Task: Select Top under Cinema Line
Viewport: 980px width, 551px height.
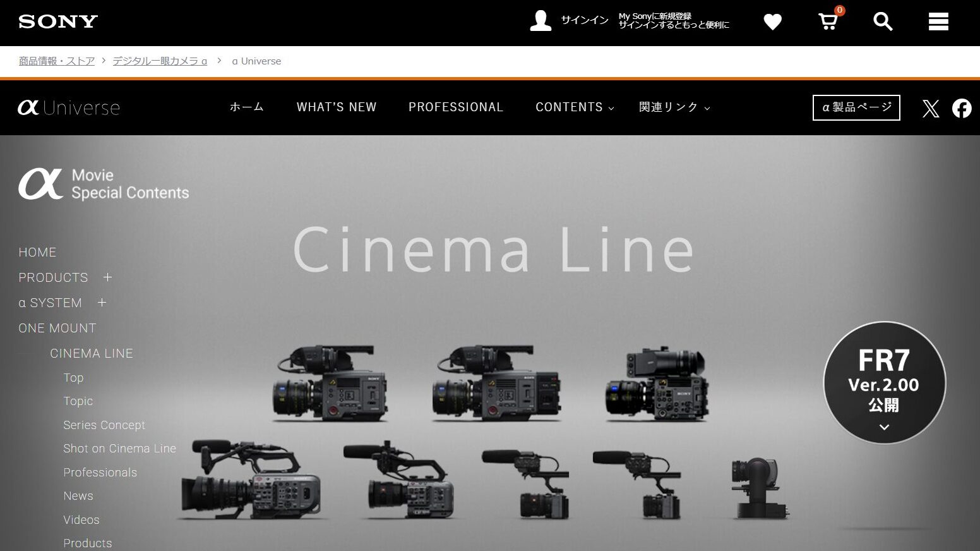Action: [x=73, y=378]
